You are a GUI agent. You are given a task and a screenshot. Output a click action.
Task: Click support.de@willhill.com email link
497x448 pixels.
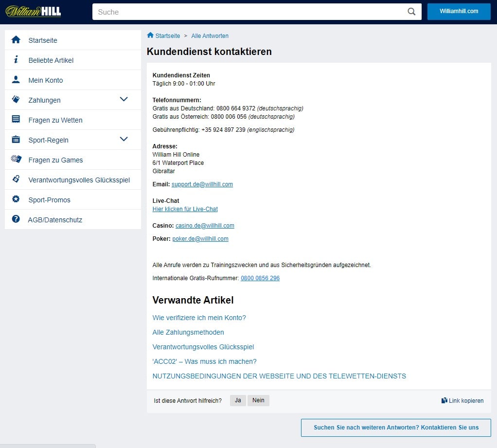[x=202, y=184]
